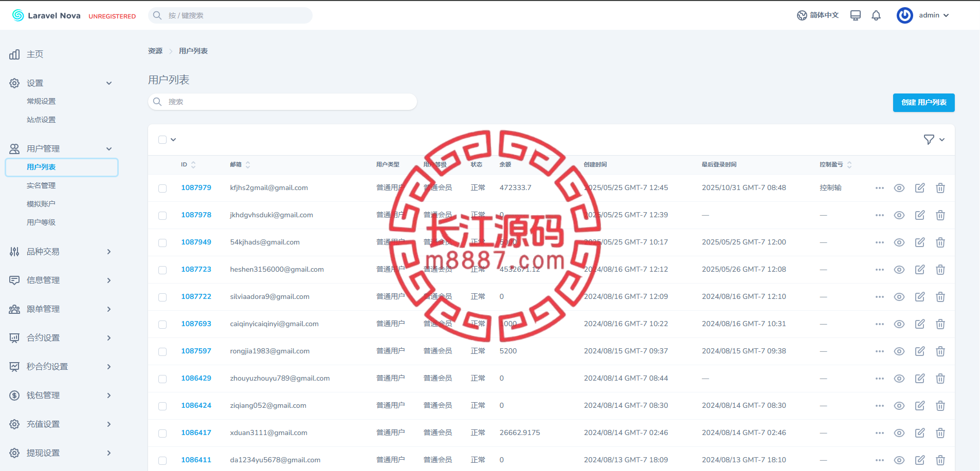This screenshot has width=980, height=471.
Task: Edit user kfjhs2gmail@gmail.com
Action: [x=920, y=188]
